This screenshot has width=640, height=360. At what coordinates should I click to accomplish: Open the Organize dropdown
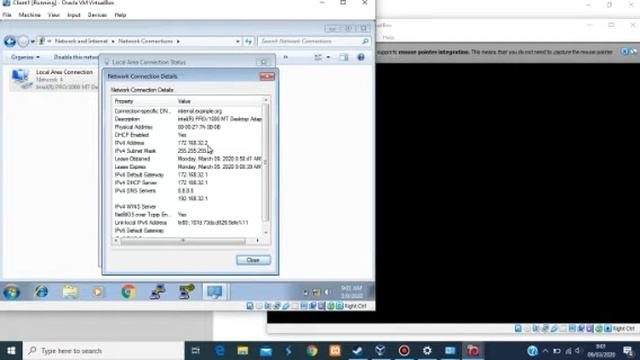(x=25, y=57)
